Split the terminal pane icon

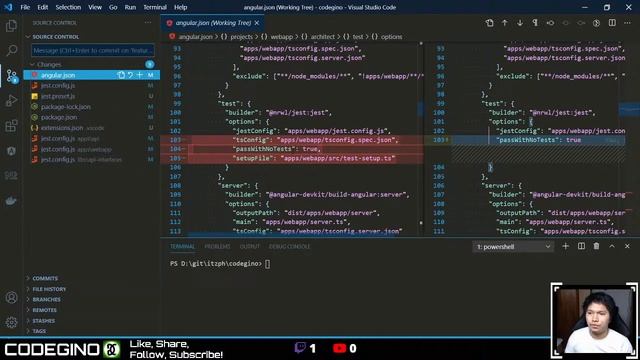coord(581,246)
